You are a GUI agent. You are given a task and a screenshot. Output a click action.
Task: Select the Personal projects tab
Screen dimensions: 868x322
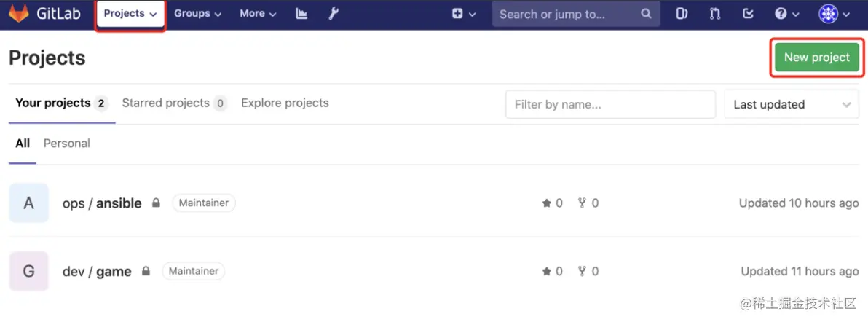click(x=67, y=144)
